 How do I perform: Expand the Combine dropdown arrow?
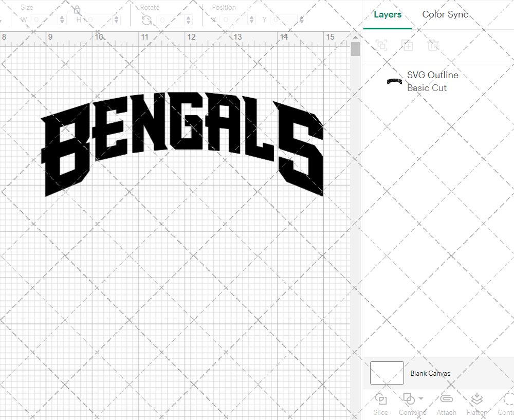click(x=421, y=399)
